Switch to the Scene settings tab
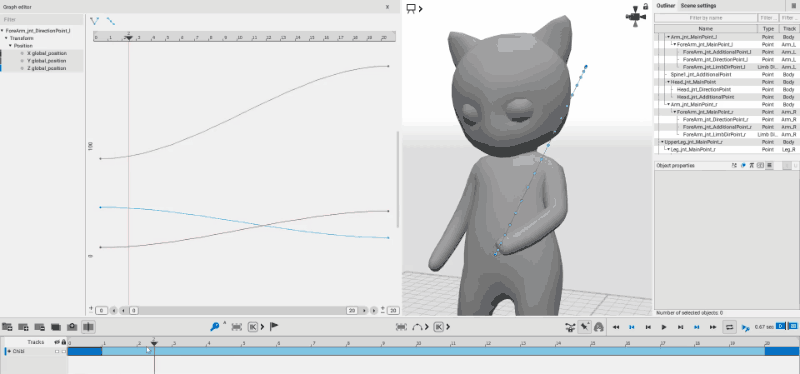 click(x=697, y=6)
